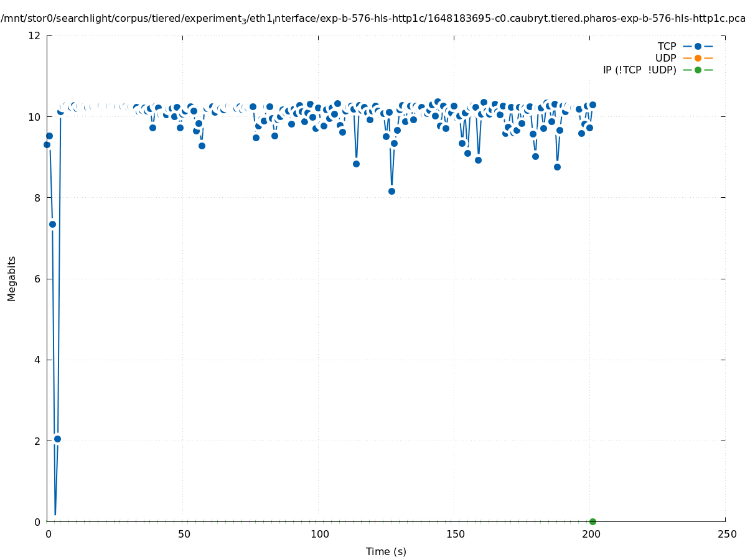Click the 12 tick label on the y-axis
745x560 pixels.
coord(35,35)
